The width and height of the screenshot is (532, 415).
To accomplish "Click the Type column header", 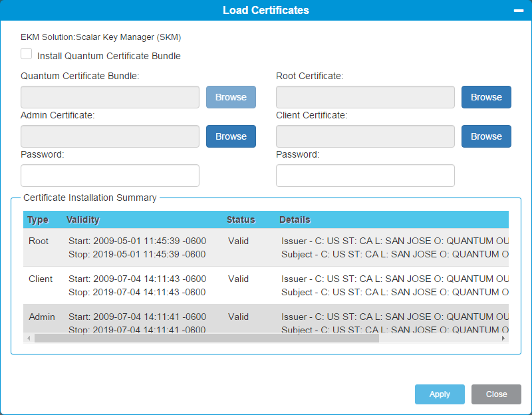I will point(38,219).
